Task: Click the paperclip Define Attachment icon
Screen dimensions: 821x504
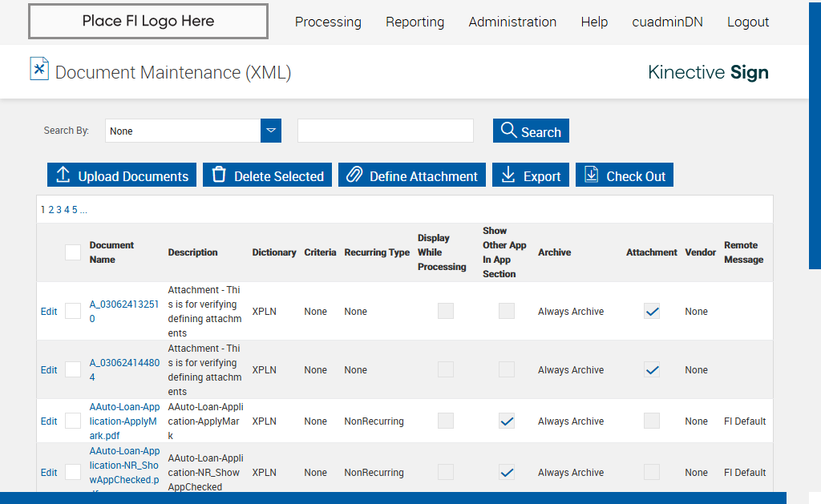Action: 354,175
